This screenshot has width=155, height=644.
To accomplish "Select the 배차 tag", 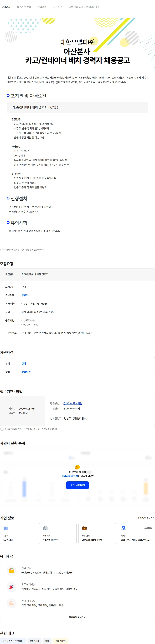I will coord(47,641).
